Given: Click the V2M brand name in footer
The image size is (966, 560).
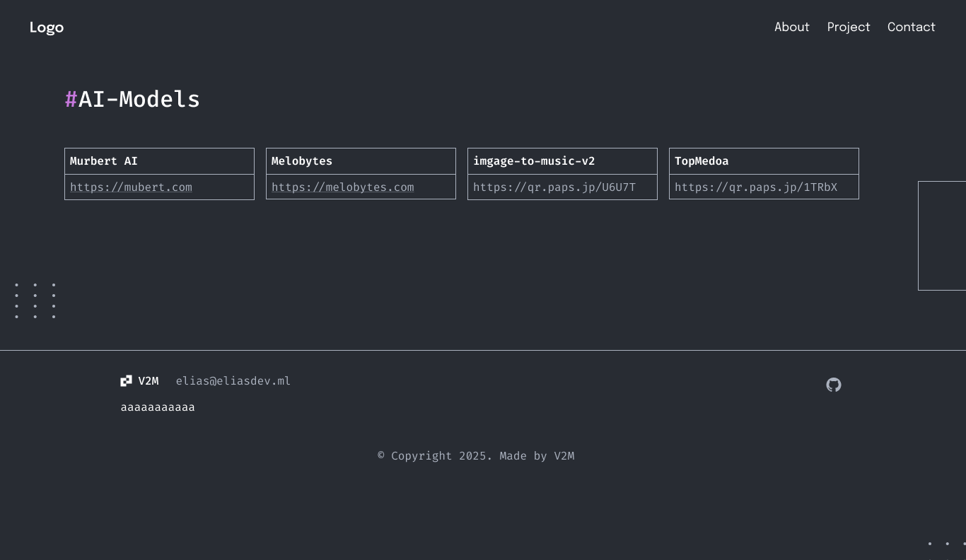Looking at the screenshot, I should (x=149, y=381).
